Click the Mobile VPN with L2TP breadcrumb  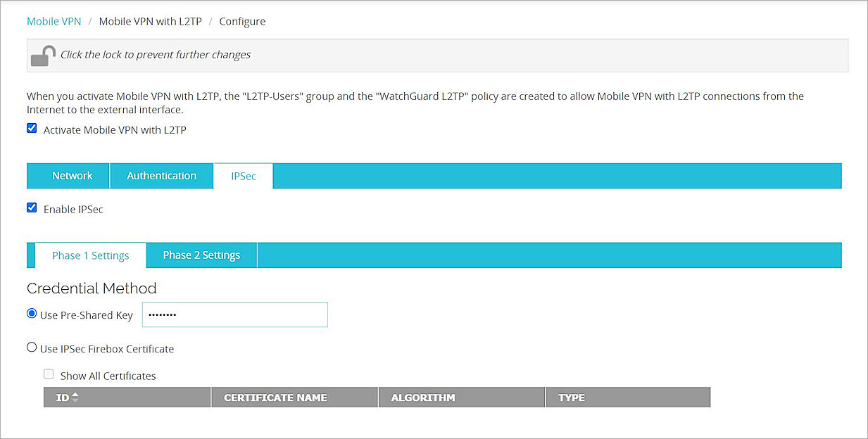[149, 21]
